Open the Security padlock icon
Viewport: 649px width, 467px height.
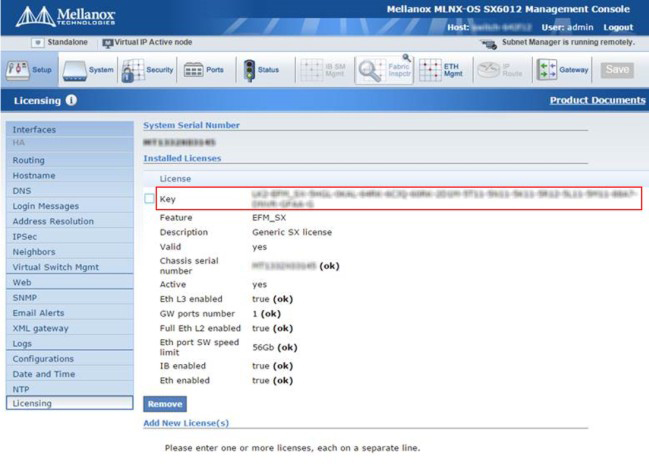[x=132, y=71]
